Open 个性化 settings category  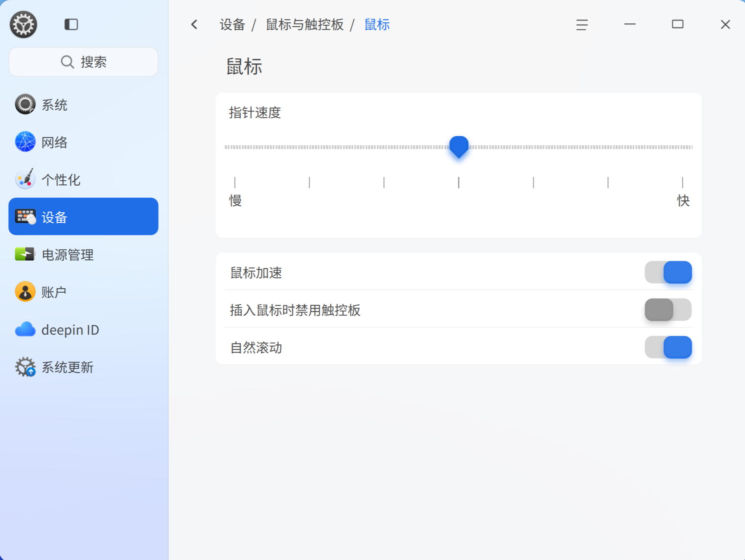[83, 179]
